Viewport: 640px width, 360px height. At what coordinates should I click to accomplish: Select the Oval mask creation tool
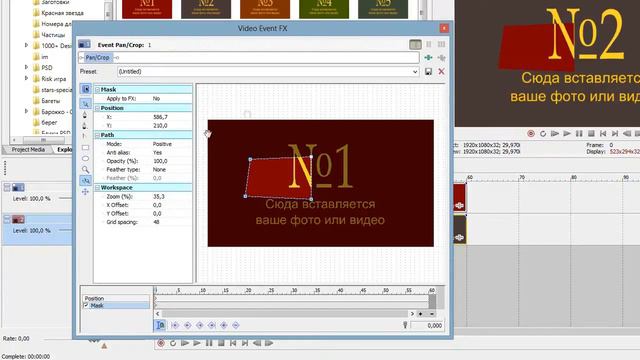coord(85,158)
